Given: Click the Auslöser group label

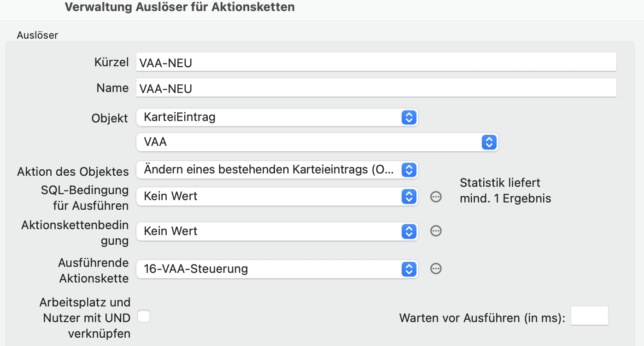Looking at the screenshot, I should pos(37,35).
